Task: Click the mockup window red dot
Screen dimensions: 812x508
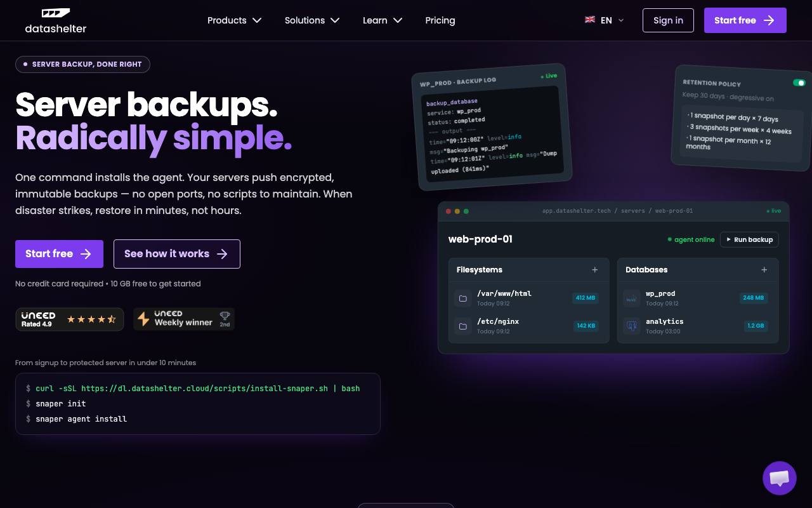Action: [x=449, y=211]
